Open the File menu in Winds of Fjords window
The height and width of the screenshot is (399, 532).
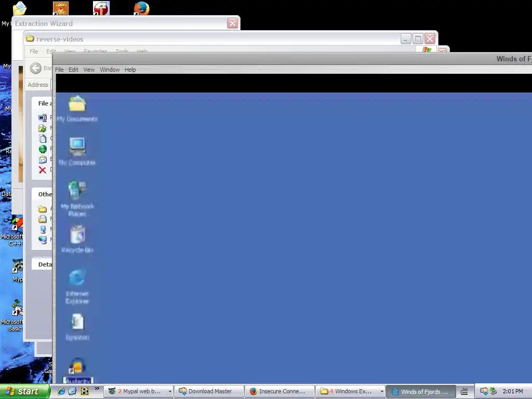click(59, 70)
